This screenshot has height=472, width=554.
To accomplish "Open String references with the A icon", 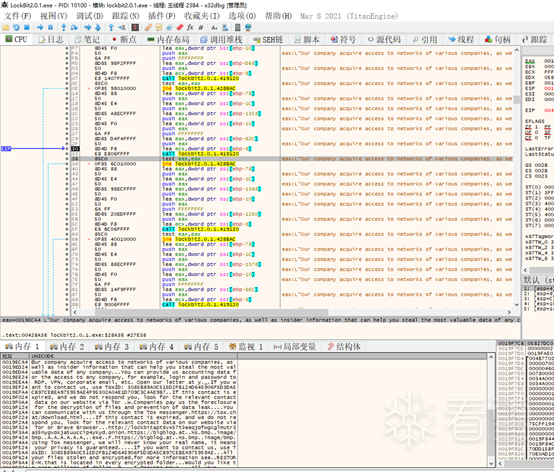I will pos(214,27).
